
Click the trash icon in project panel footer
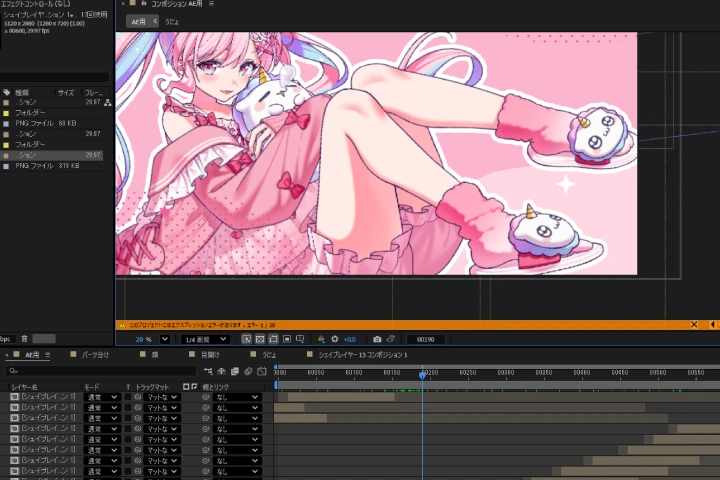pos(24,339)
